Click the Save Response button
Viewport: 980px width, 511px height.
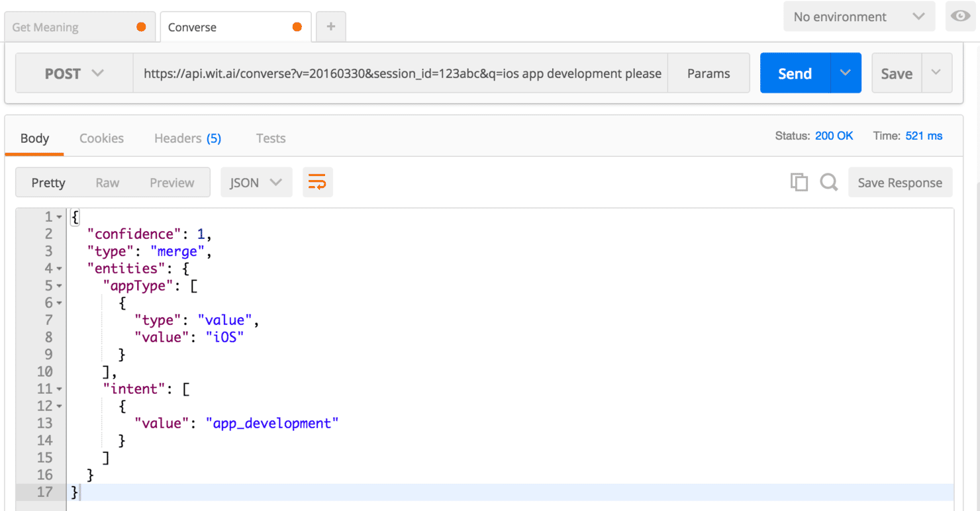900,183
